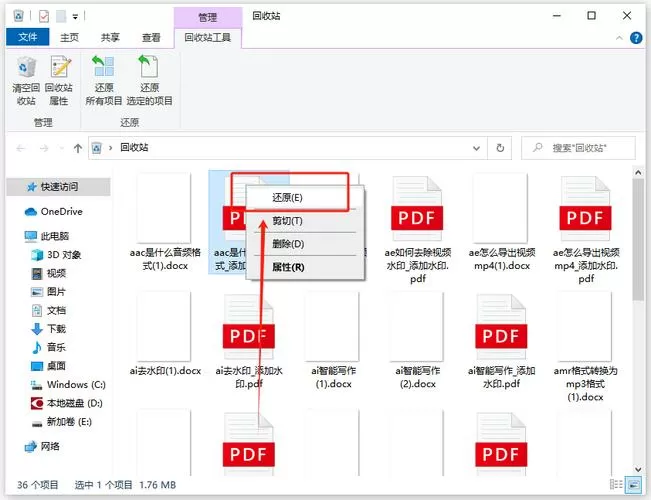Open the recent locations dropdown arrow
The image size is (651, 500).
coord(61,148)
